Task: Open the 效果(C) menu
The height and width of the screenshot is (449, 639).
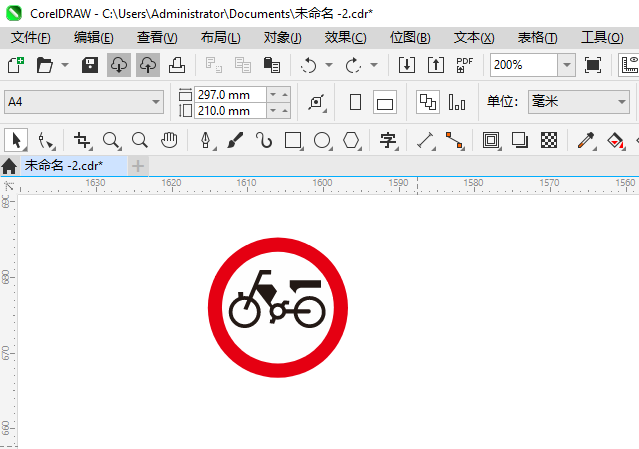Action: click(346, 38)
